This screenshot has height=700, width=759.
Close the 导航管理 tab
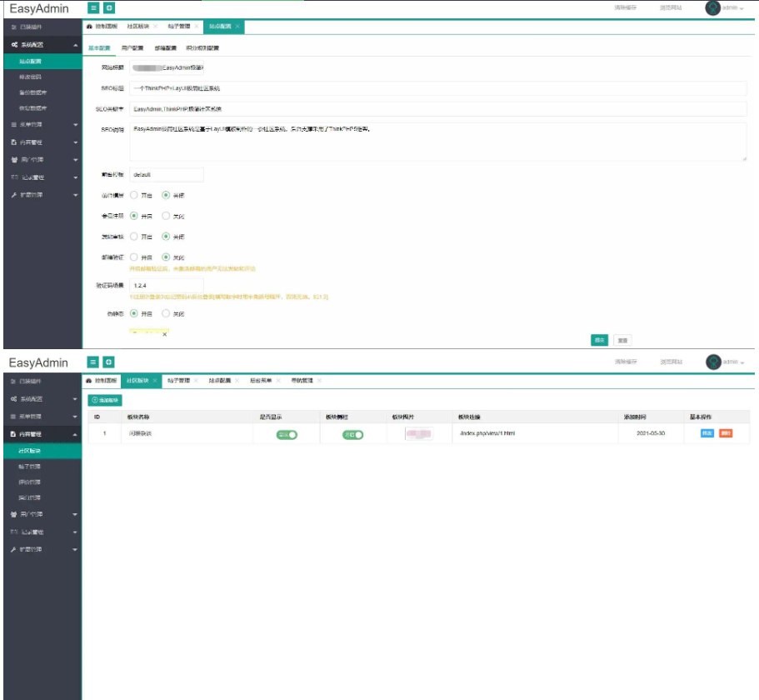click(x=319, y=380)
